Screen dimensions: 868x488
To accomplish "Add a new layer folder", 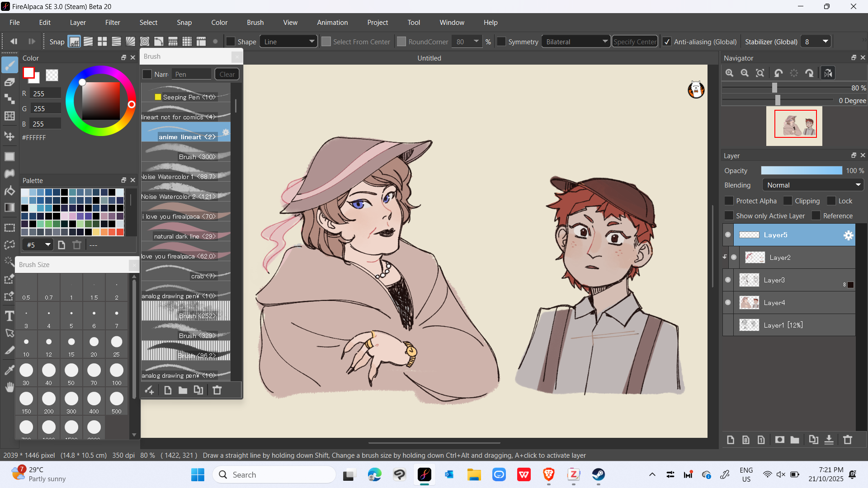I will pos(795,440).
